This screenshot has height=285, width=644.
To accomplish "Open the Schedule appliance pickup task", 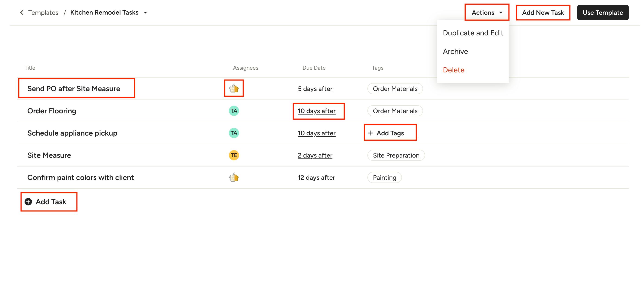I will [x=72, y=133].
